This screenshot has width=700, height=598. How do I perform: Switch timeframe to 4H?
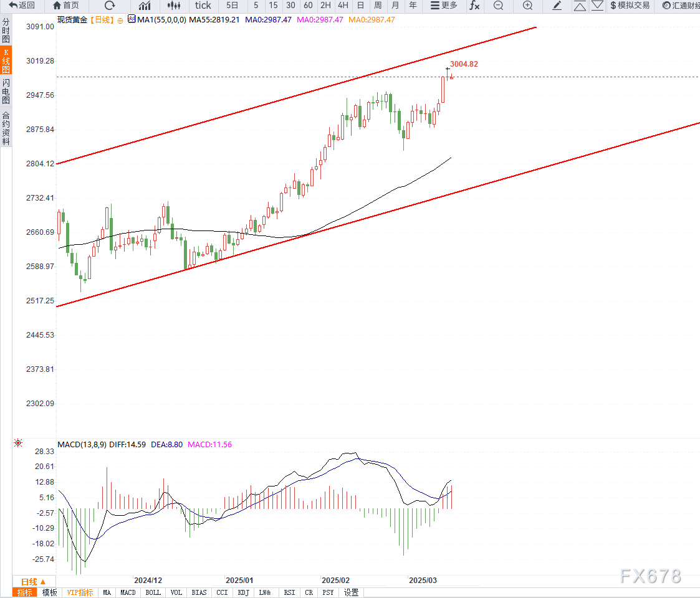(343, 6)
